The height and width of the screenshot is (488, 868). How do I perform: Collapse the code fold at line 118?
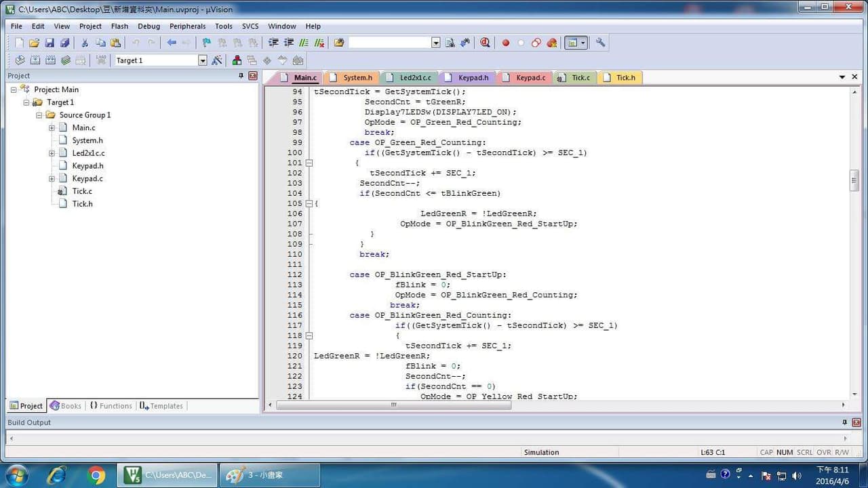click(x=309, y=335)
